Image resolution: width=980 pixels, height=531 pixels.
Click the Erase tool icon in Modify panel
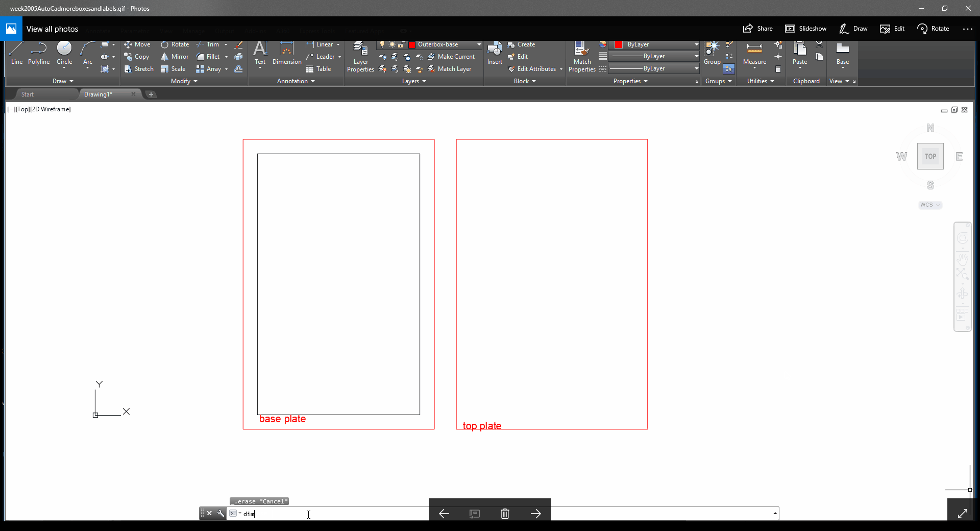tap(238, 44)
